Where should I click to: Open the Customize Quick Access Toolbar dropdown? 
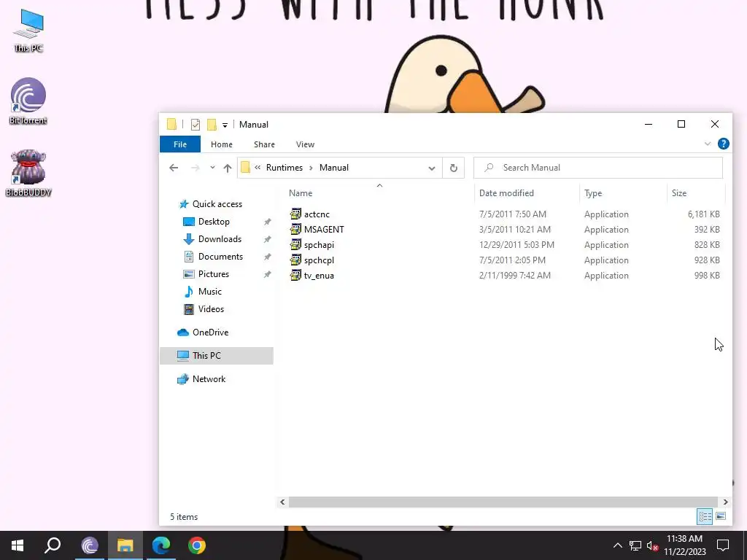pos(225,125)
